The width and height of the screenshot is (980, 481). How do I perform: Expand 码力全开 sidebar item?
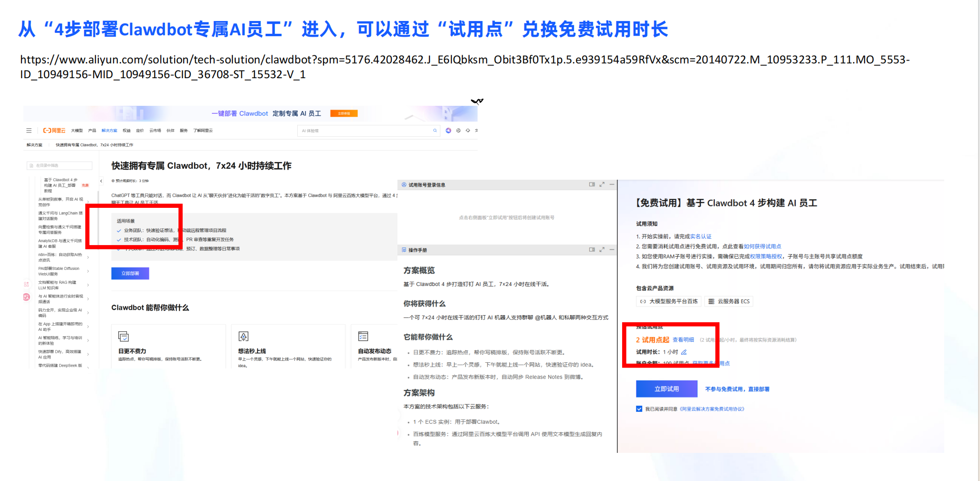[x=88, y=313]
